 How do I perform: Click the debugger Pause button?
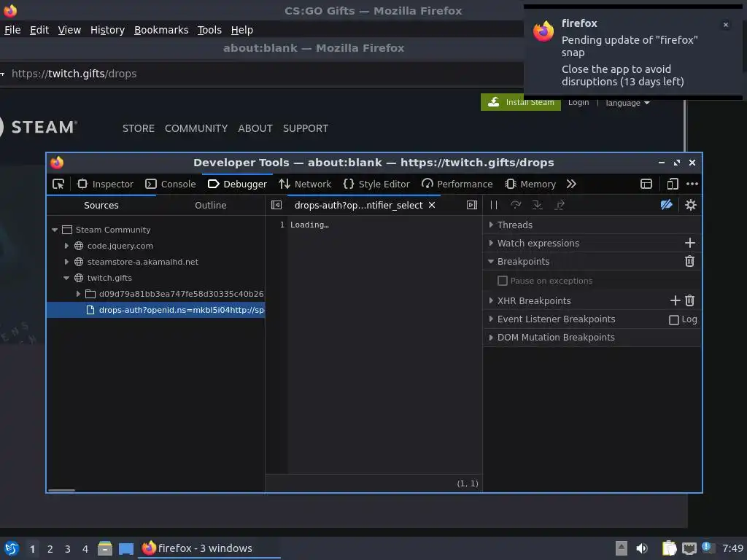[494, 205]
